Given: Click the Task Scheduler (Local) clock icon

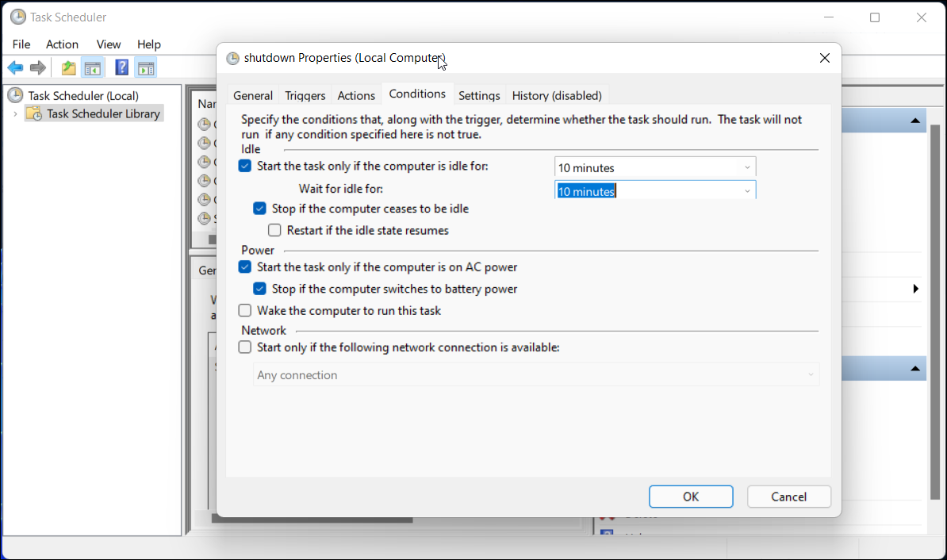Looking at the screenshot, I should pos(14,95).
